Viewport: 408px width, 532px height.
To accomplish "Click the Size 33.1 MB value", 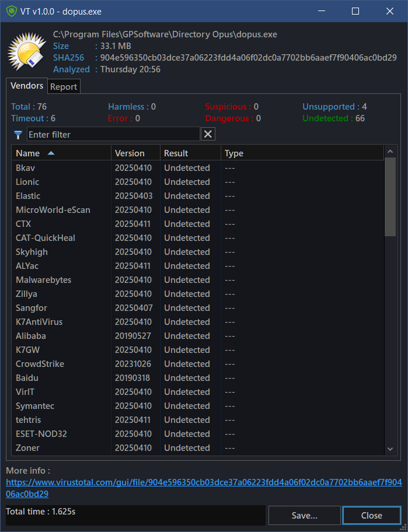I will pyautogui.click(x=116, y=46).
